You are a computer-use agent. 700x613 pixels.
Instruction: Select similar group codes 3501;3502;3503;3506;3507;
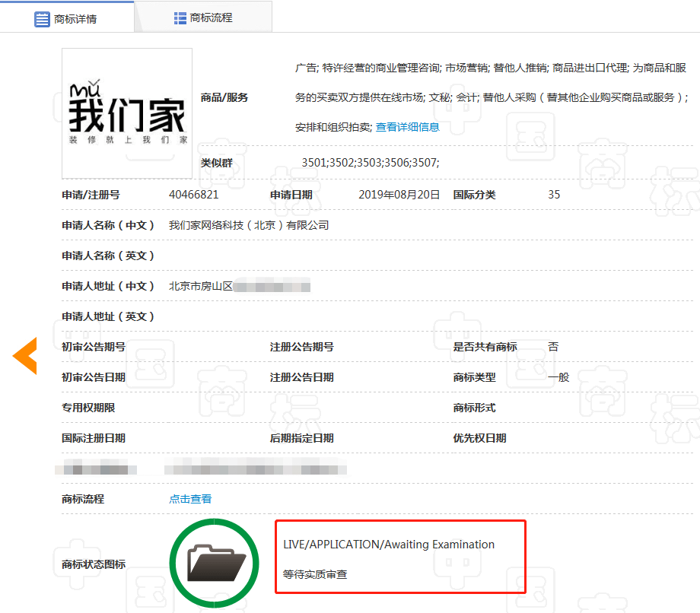371,163
